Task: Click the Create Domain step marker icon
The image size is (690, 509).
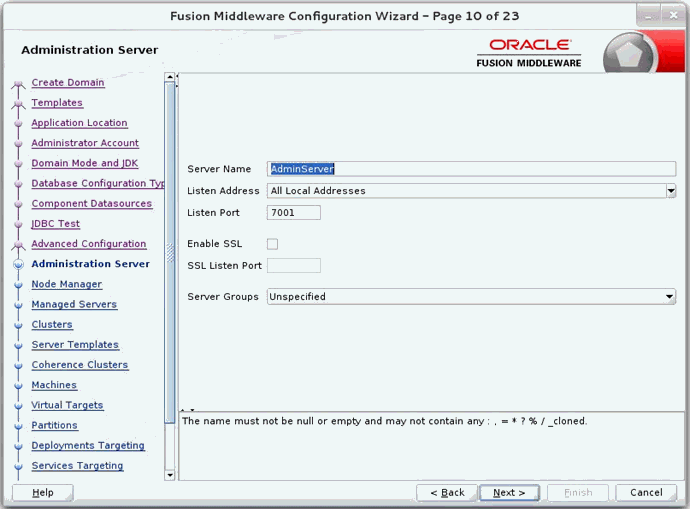Action: (18, 84)
